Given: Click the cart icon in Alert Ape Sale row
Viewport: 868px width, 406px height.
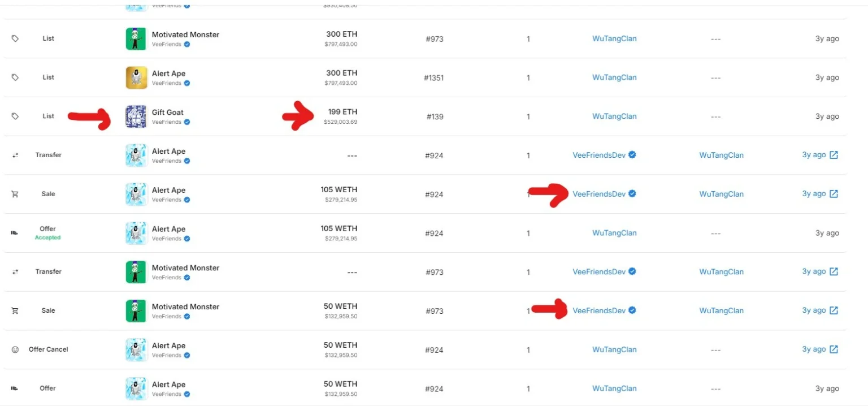Looking at the screenshot, I should pyautogui.click(x=15, y=194).
